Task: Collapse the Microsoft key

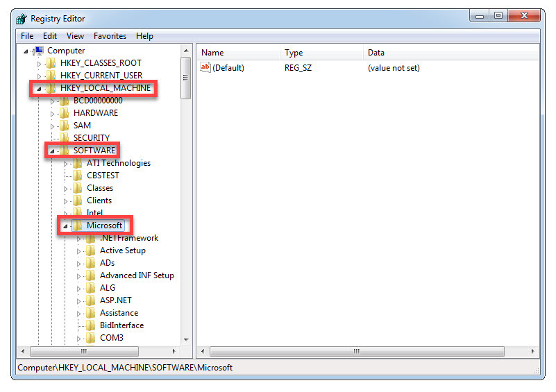Action: click(65, 226)
